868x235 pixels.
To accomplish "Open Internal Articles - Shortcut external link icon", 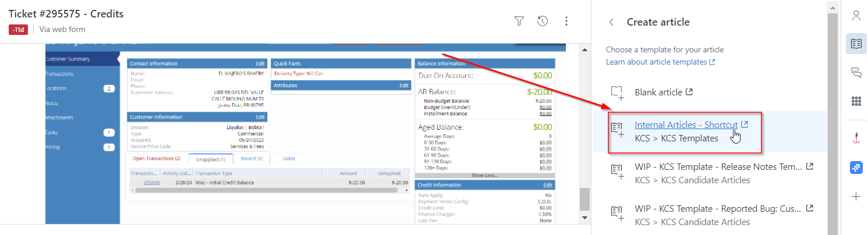I will click(745, 124).
